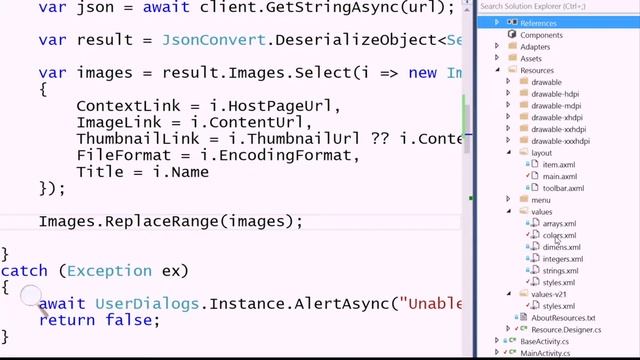Image resolution: width=640 pixels, height=360 pixels.
Task: Open colors.xml file
Action: (x=559, y=236)
